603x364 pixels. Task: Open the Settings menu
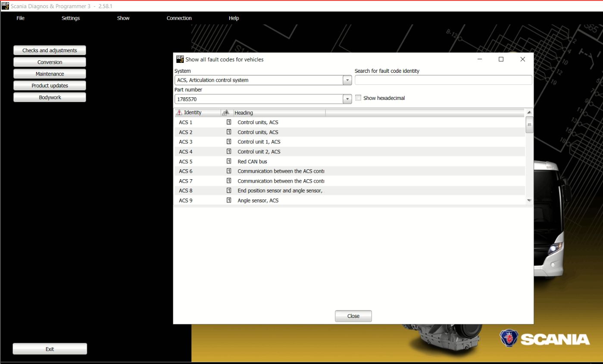point(70,18)
